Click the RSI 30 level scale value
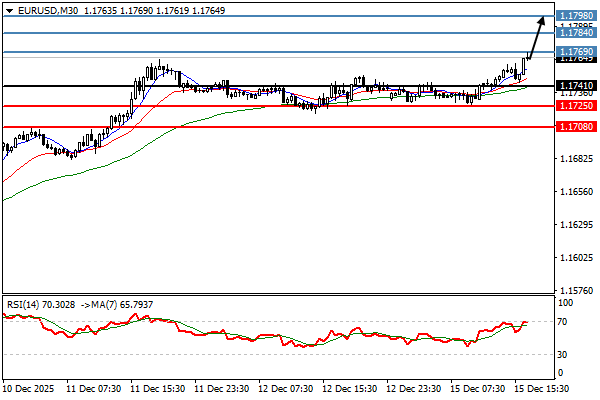 tap(564, 354)
